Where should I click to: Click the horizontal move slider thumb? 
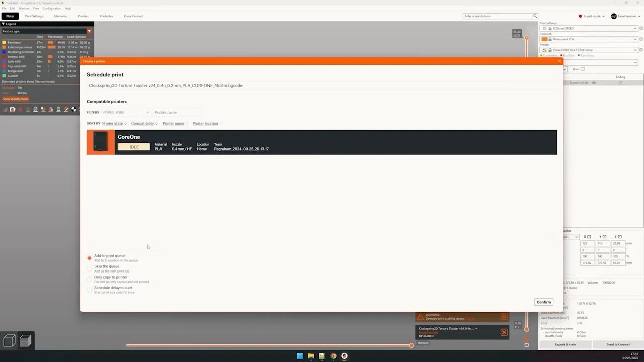[x=411, y=345]
